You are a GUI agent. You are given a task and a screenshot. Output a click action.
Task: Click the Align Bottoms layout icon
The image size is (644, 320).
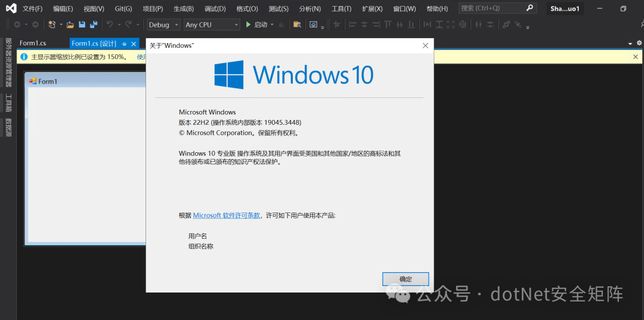[x=411, y=24]
